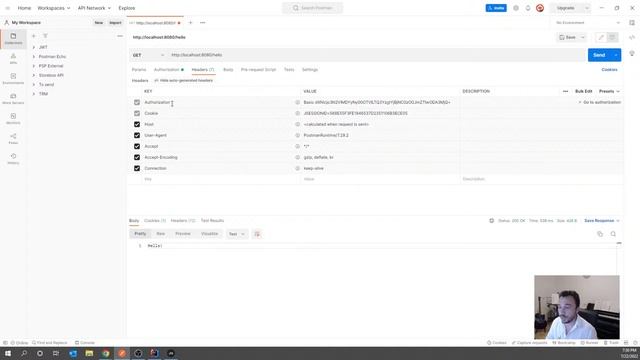Click the Bulk Edit link

point(583,91)
